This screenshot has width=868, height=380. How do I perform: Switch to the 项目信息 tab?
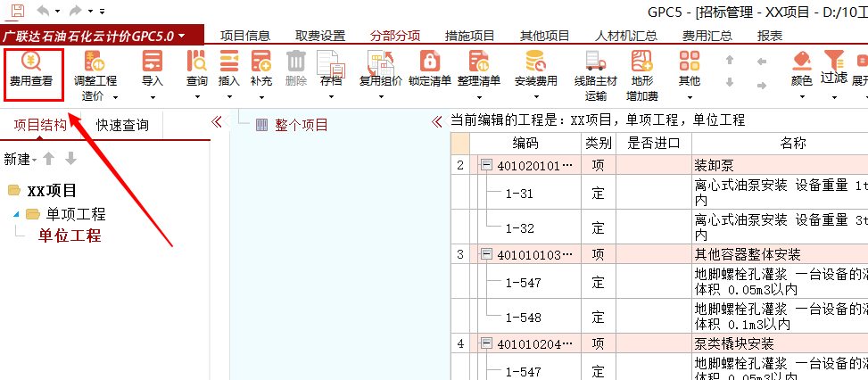pos(245,37)
